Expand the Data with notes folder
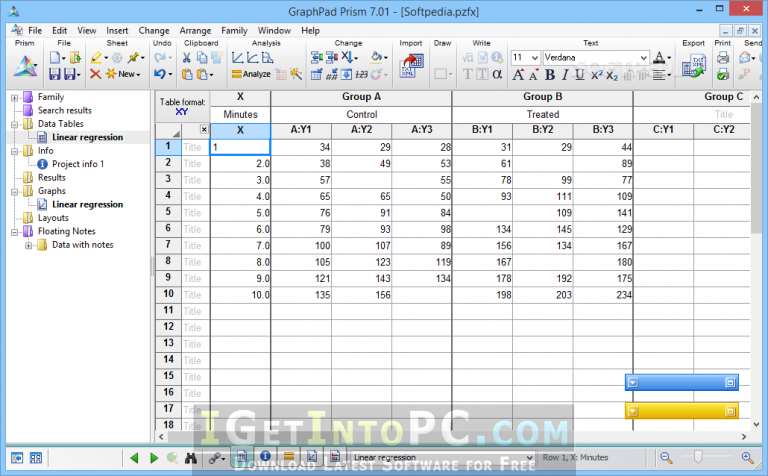 coord(29,245)
